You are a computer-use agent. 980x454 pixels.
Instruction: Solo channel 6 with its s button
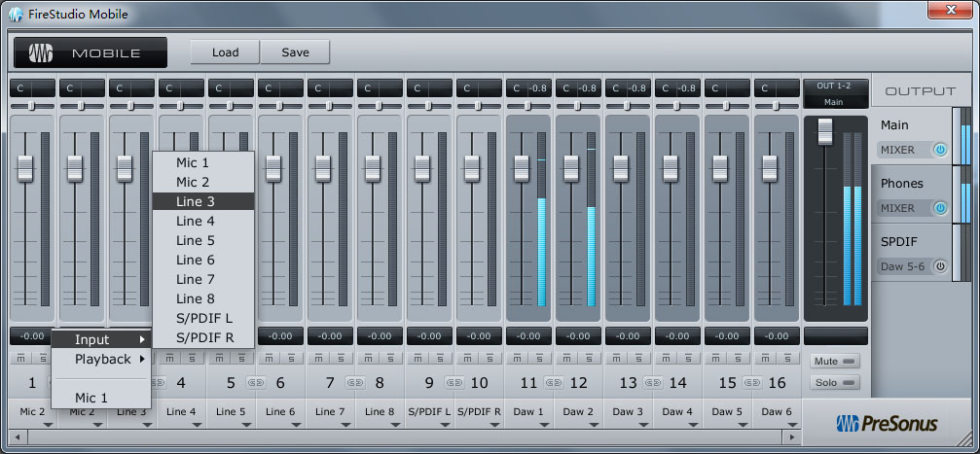coord(291,359)
